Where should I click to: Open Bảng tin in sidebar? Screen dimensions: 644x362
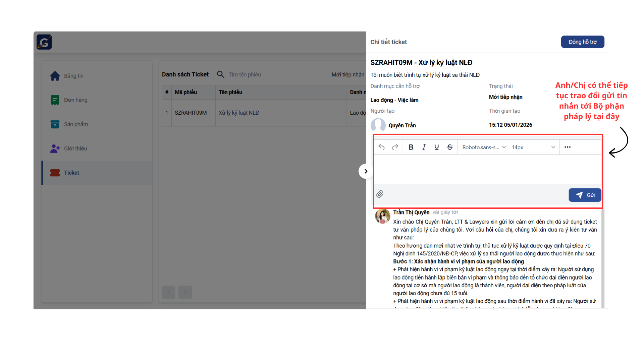pos(74,76)
